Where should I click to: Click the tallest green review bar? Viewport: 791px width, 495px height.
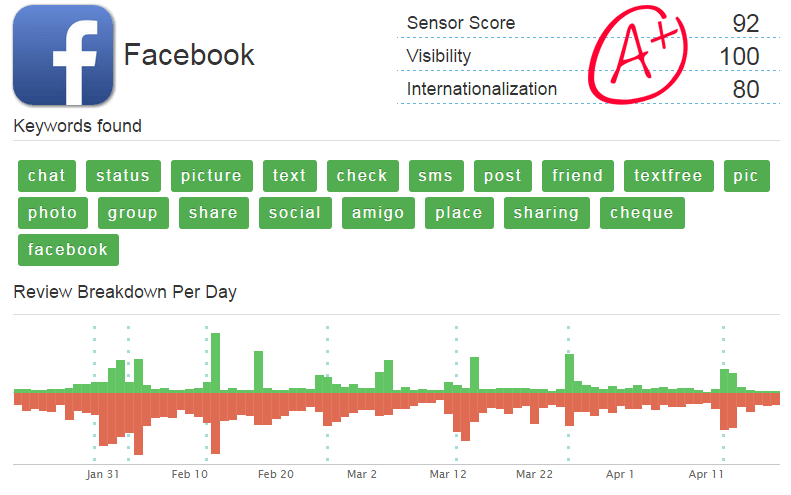click(215, 362)
